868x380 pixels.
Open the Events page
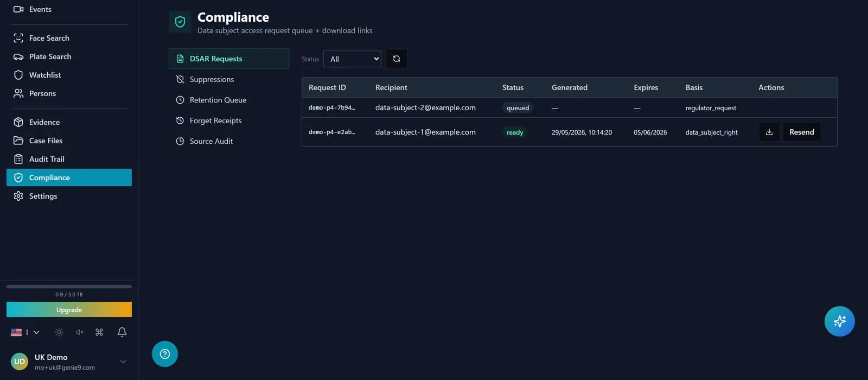(69, 9)
